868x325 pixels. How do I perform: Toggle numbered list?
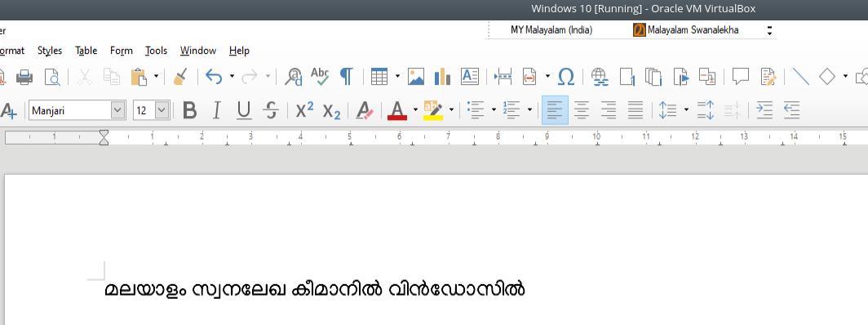[511, 110]
